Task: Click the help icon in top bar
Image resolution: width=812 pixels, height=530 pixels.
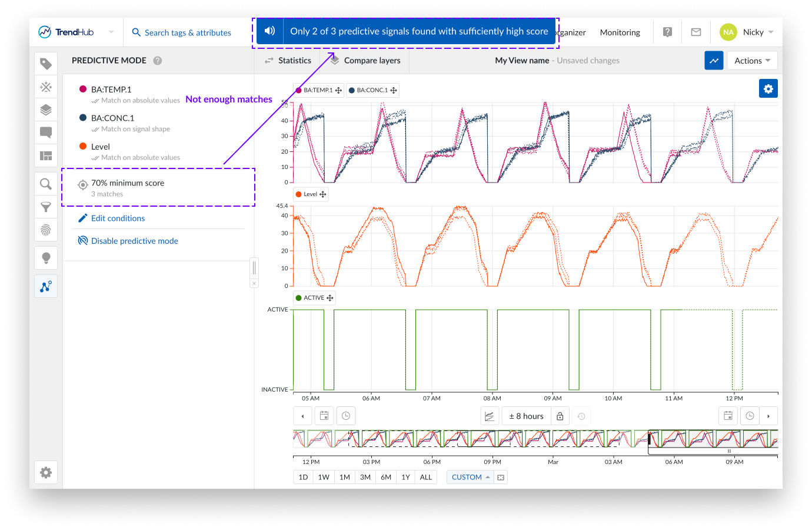Action: (x=667, y=32)
